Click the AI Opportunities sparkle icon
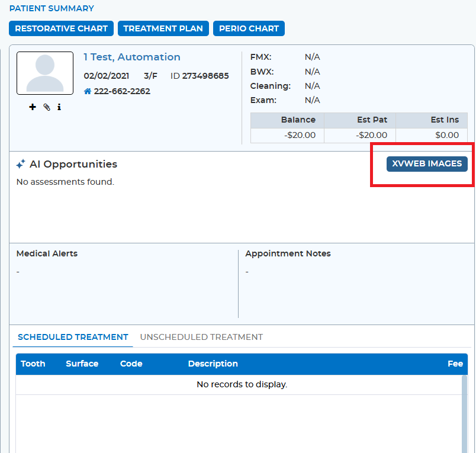This screenshot has height=453, width=476. pyautogui.click(x=21, y=164)
